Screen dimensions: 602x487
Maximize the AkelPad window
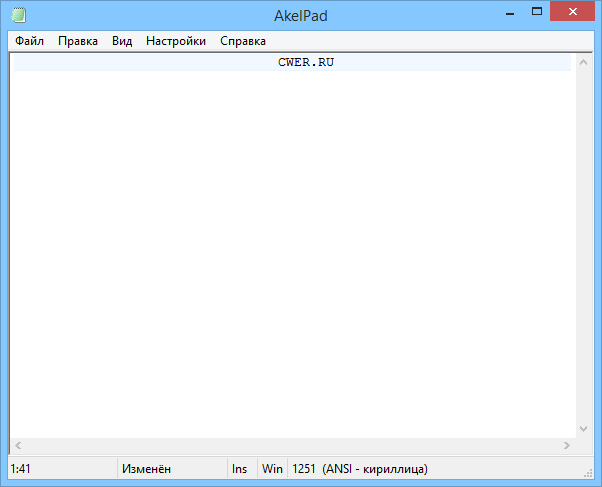tap(537, 13)
